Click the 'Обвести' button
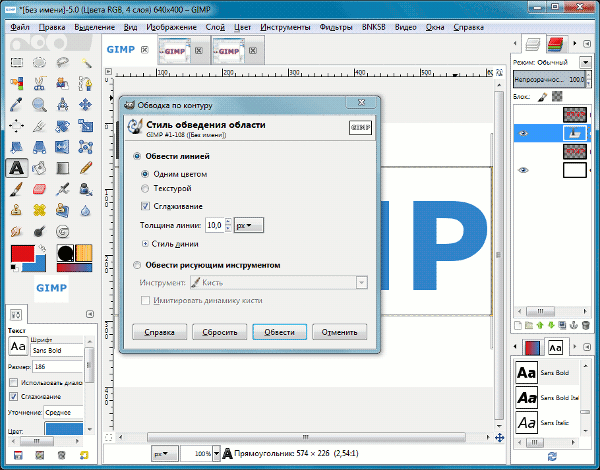The width and height of the screenshot is (600, 470). click(x=279, y=332)
